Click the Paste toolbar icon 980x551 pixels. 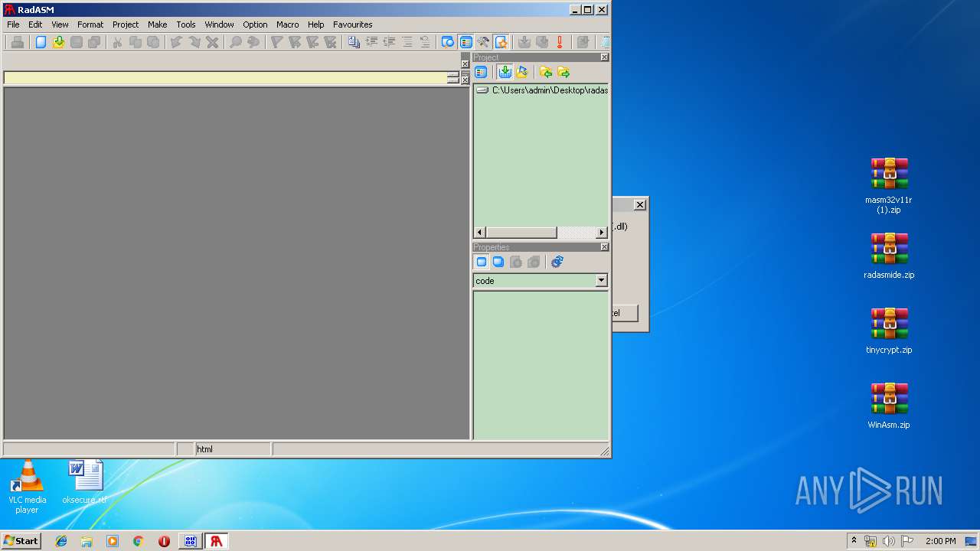(x=153, y=42)
